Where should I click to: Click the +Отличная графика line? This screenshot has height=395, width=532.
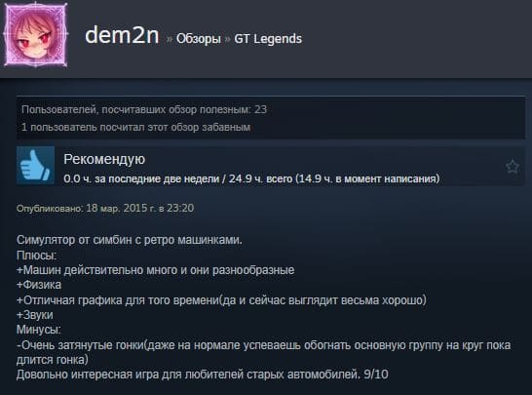[x=221, y=300]
